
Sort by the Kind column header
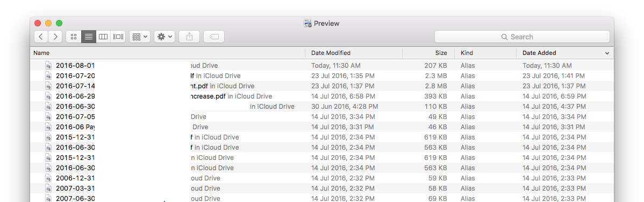(x=485, y=53)
